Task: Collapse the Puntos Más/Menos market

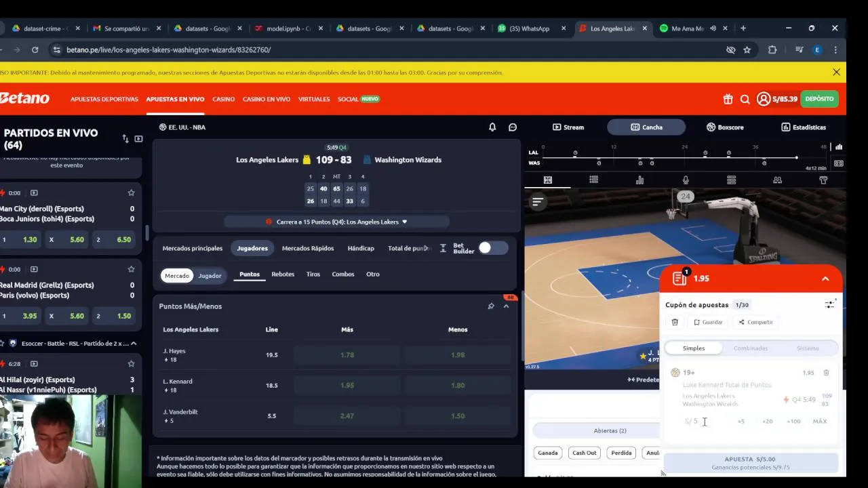Action: 506,306
